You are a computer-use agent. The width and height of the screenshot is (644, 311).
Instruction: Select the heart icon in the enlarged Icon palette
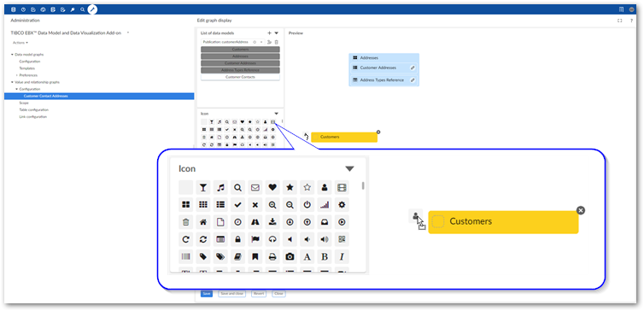coord(272,187)
